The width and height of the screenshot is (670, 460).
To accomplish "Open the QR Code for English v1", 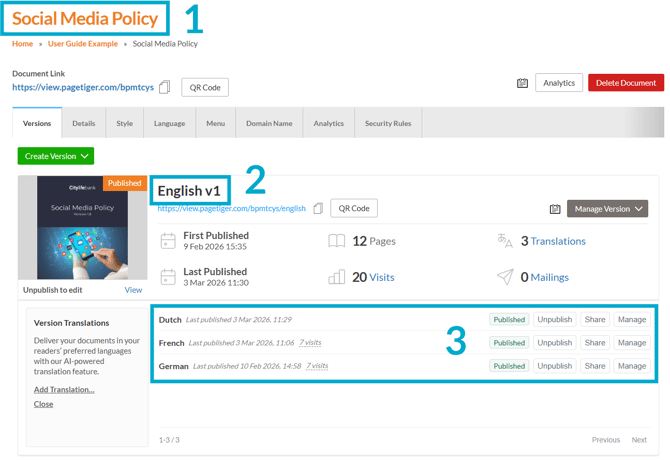I will click(x=354, y=208).
